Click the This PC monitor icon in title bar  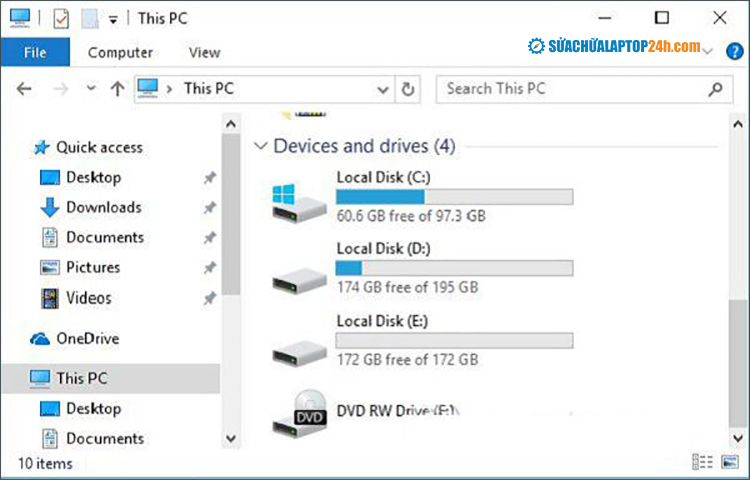[x=20, y=18]
